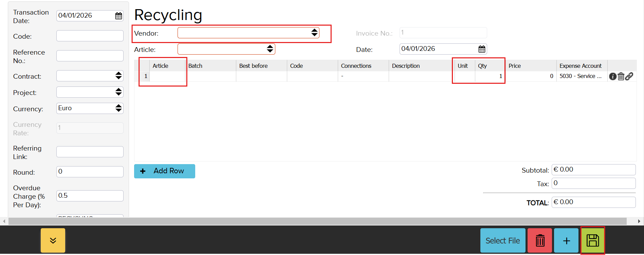
Task: Click the Add Row button
Action: pos(165,171)
